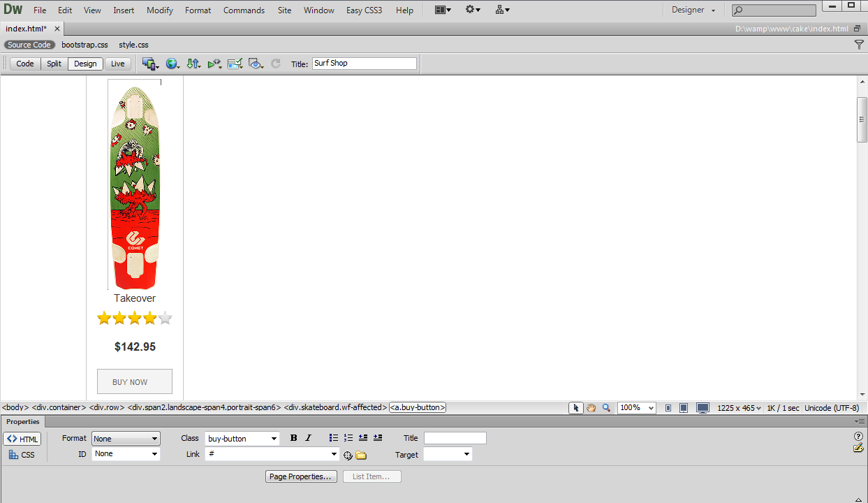The width and height of the screenshot is (868, 503).
Task: Open the Modify menu
Action: click(x=160, y=10)
